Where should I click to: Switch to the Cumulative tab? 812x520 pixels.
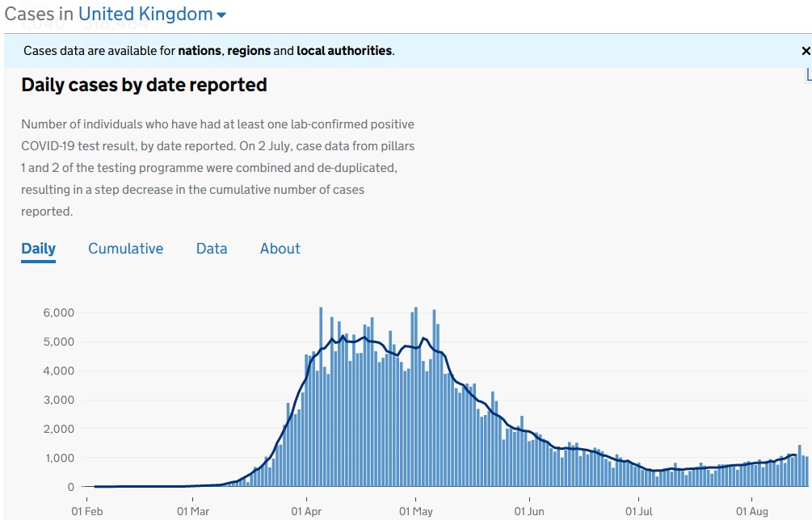click(125, 249)
